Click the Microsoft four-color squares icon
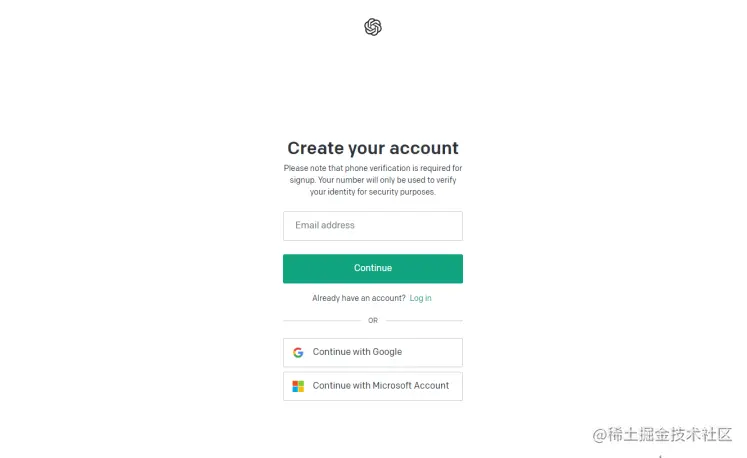The height and width of the screenshot is (458, 747). click(298, 386)
